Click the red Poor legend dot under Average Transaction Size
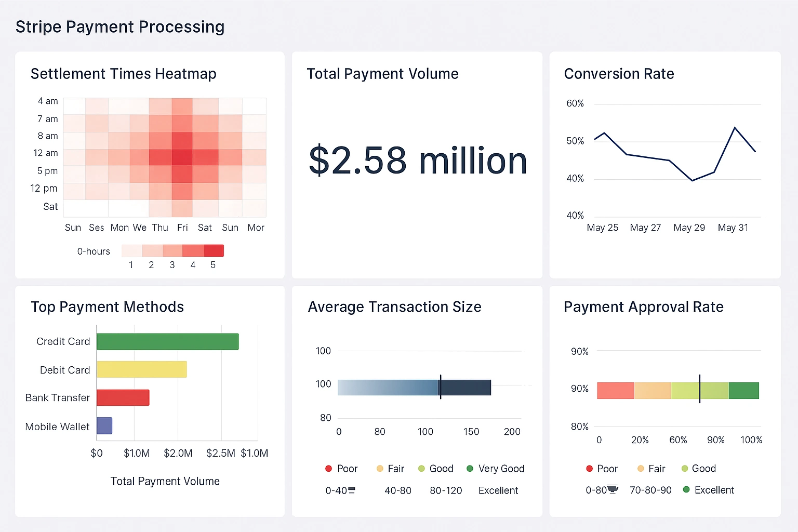The width and height of the screenshot is (798, 532). (x=328, y=469)
